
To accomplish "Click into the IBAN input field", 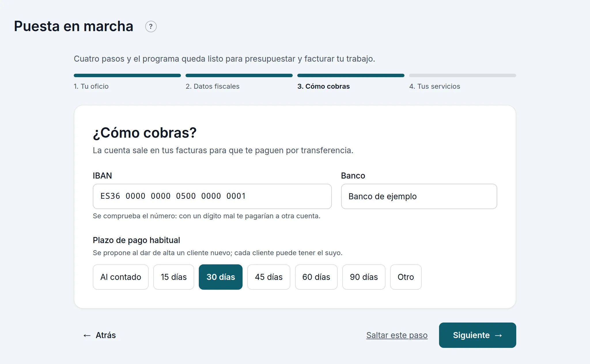I will point(212,196).
